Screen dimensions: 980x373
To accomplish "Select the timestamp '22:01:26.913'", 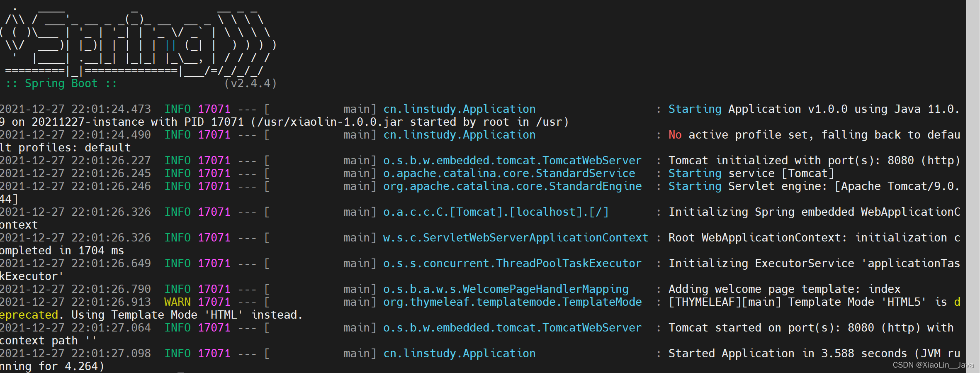I will click(111, 302).
